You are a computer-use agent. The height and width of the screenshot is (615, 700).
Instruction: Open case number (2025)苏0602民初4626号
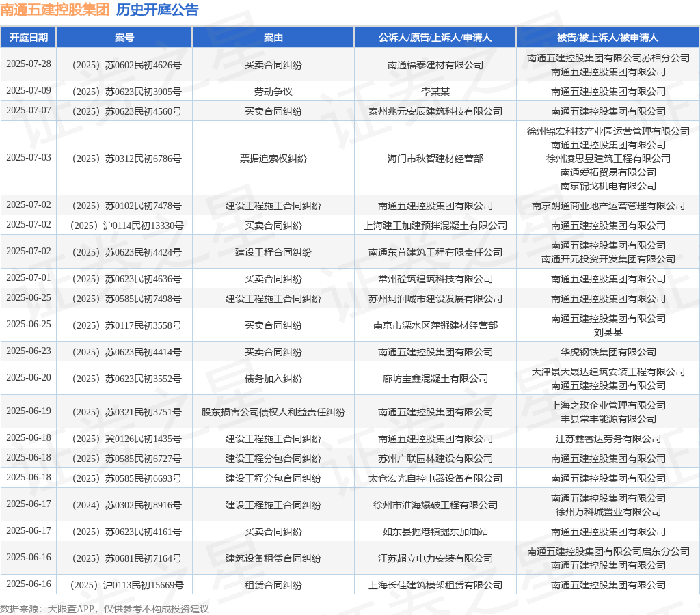124,65
